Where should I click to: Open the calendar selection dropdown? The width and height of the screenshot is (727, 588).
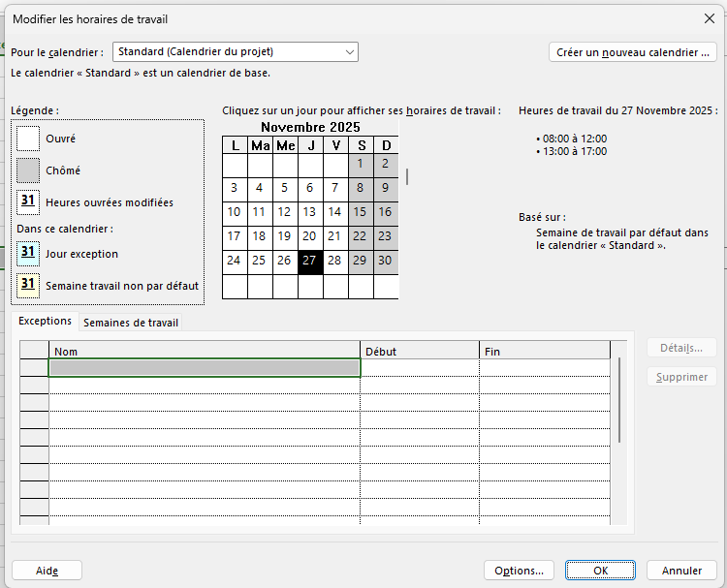coord(349,52)
